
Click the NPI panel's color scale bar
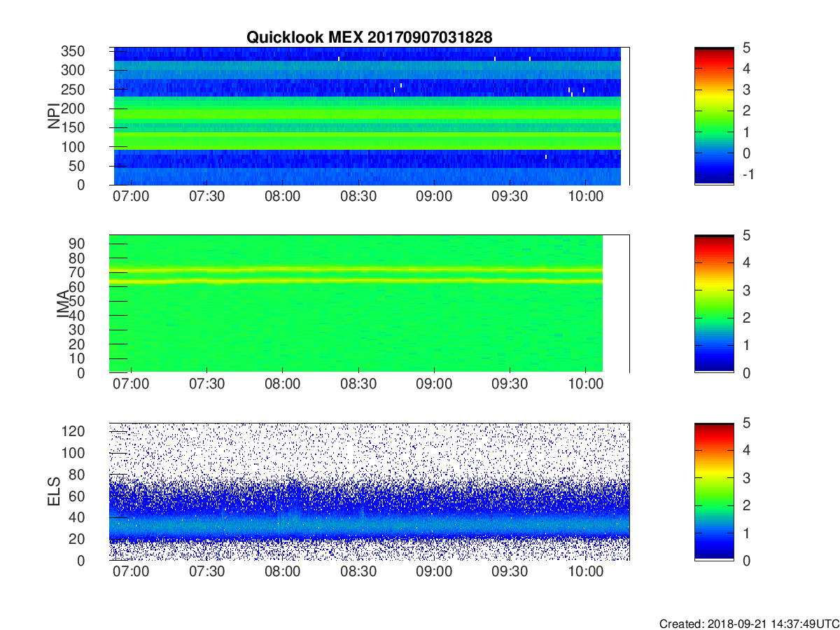[x=714, y=116]
